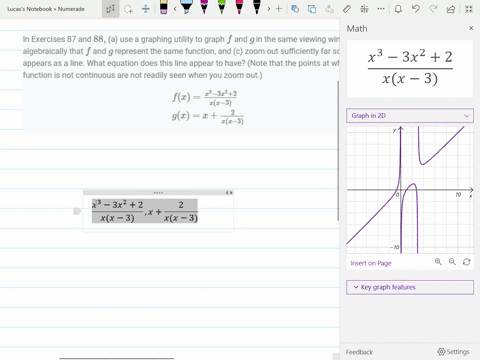Open Math pane Settings

(x=453, y=352)
